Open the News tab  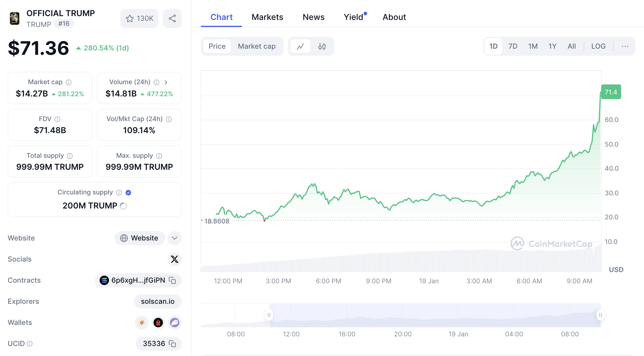[314, 17]
